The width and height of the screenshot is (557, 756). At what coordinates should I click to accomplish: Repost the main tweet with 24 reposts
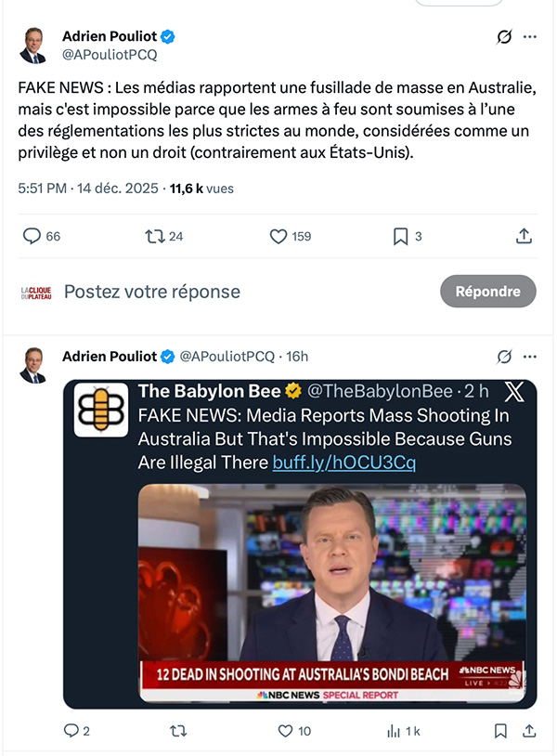pos(154,236)
